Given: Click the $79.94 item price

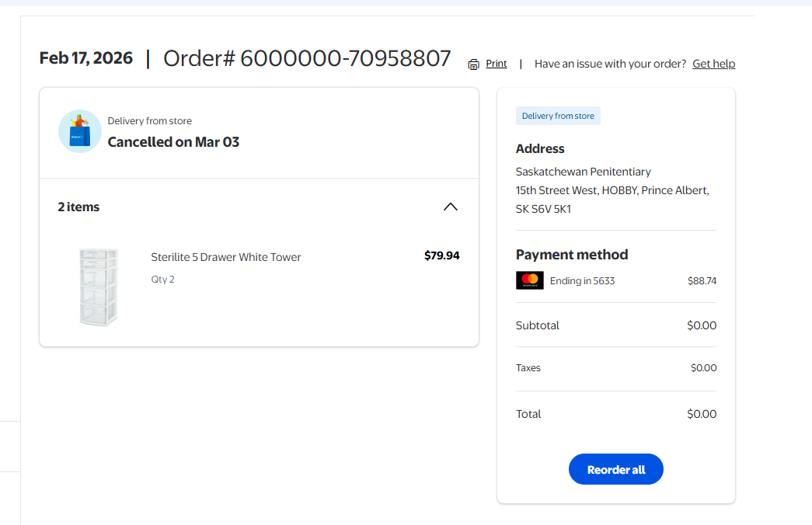Looking at the screenshot, I should point(441,256).
